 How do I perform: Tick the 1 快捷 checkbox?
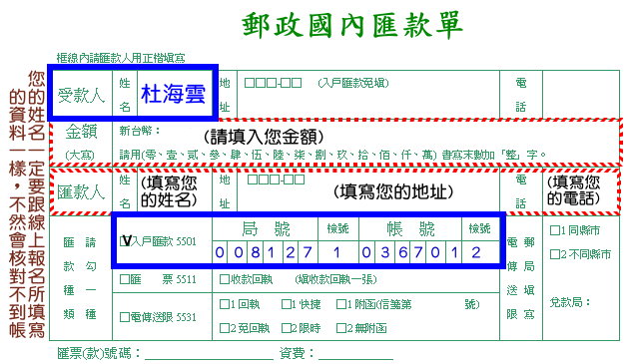pos(286,304)
